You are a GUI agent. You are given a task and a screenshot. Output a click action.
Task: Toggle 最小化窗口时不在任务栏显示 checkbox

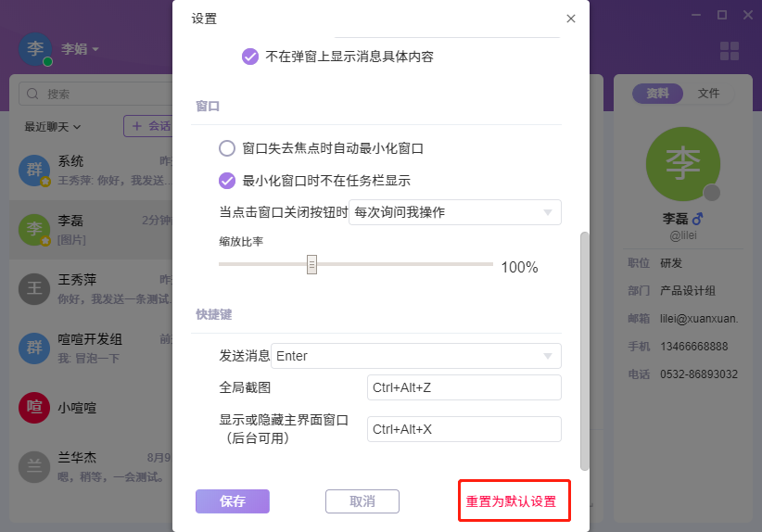pyautogui.click(x=227, y=181)
